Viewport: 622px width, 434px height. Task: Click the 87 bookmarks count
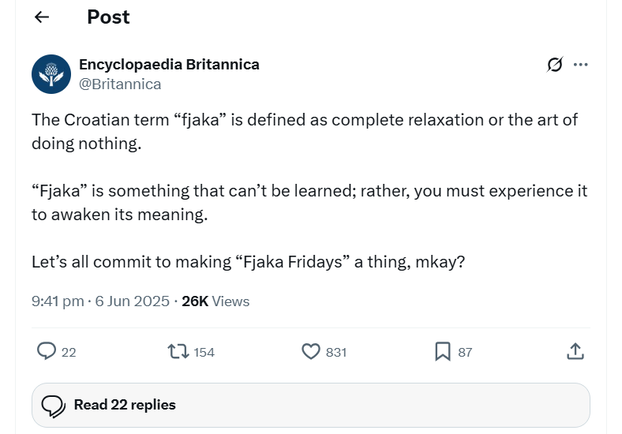[x=465, y=352]
